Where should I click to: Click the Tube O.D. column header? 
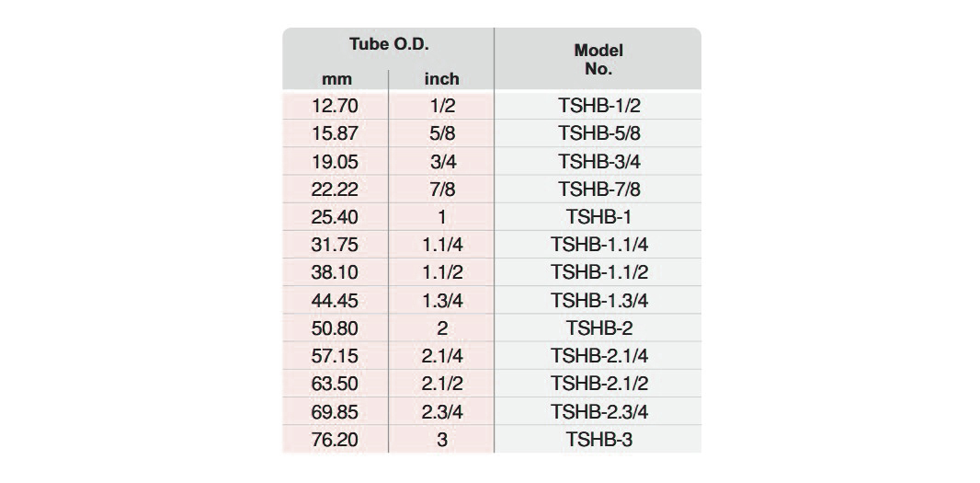pyautogui.click(x=389, y=44)
